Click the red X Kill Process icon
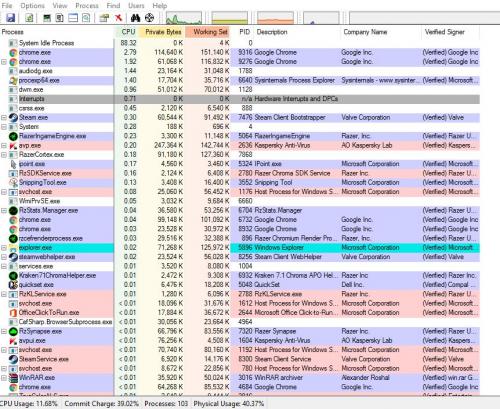The height and width of the screenshot is (409, 500). pyautogui.click(x=118, y=18)
